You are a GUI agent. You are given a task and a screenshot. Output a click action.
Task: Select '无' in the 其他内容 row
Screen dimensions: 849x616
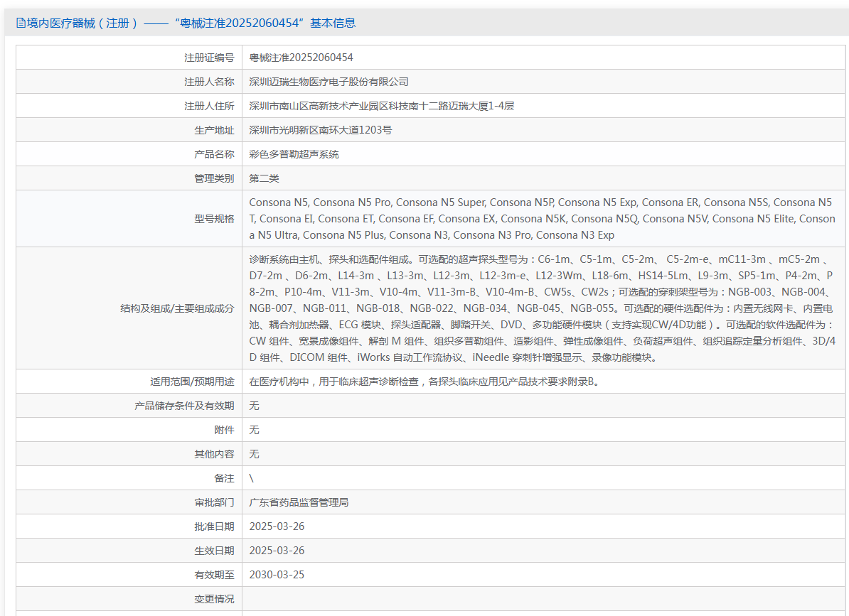(254, 454)
